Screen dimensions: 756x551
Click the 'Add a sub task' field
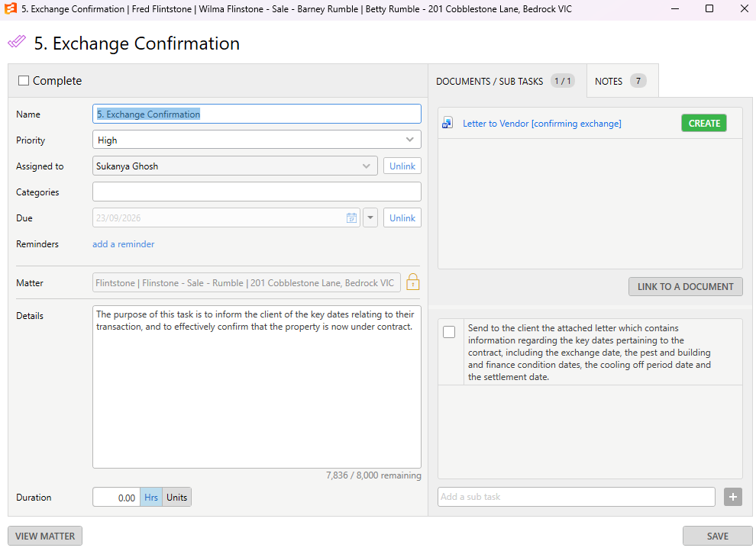click(x=576, y=497)
